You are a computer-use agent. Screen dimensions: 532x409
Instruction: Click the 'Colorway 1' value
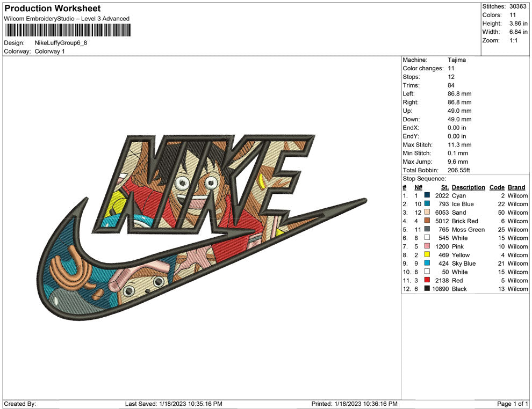click(49, 52)
